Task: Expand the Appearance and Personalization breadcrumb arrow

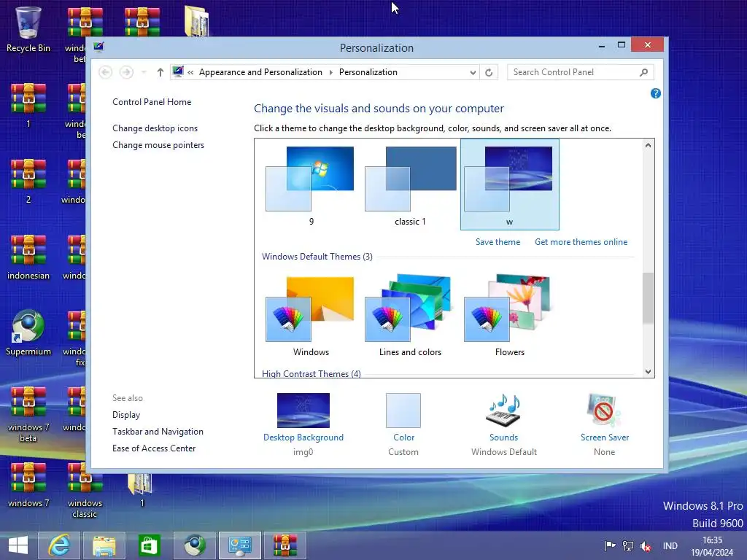Action: [330, 72]
